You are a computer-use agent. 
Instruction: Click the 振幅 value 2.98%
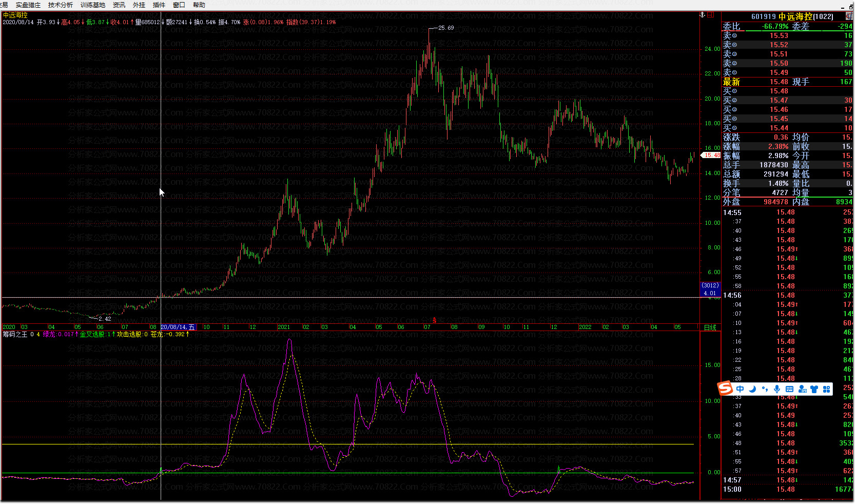779,156
